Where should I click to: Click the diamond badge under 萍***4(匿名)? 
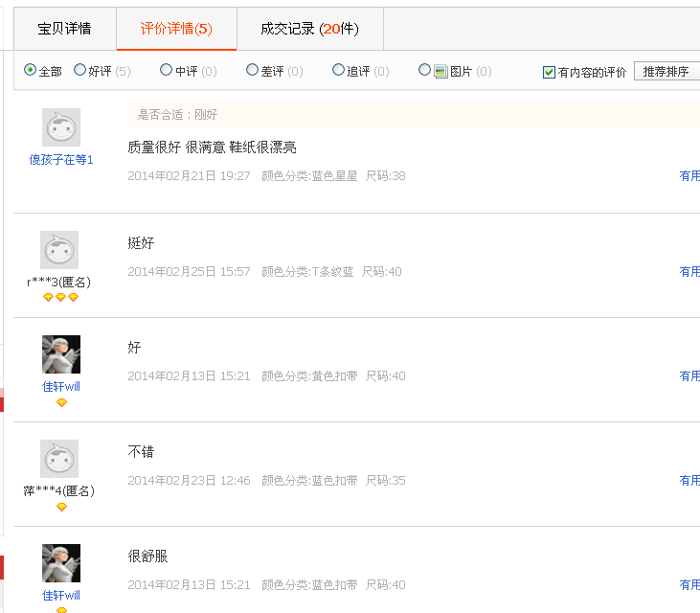point(61,507)
